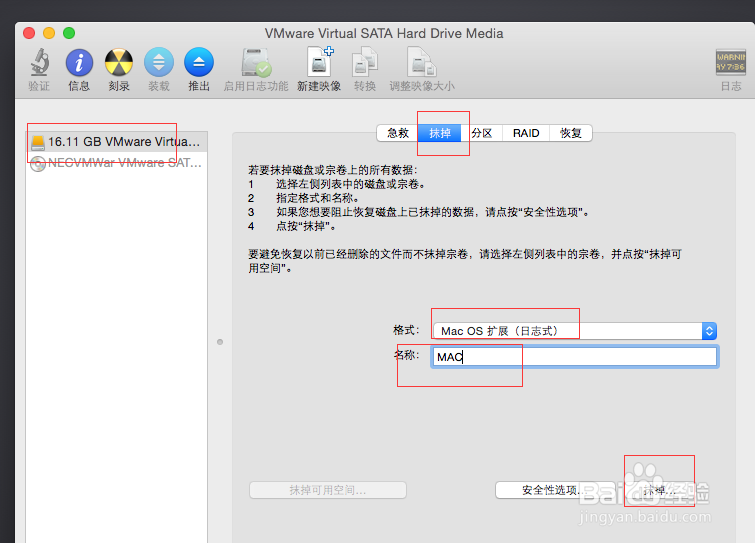Switch to First Aid (急救) tab

(398, 133)
